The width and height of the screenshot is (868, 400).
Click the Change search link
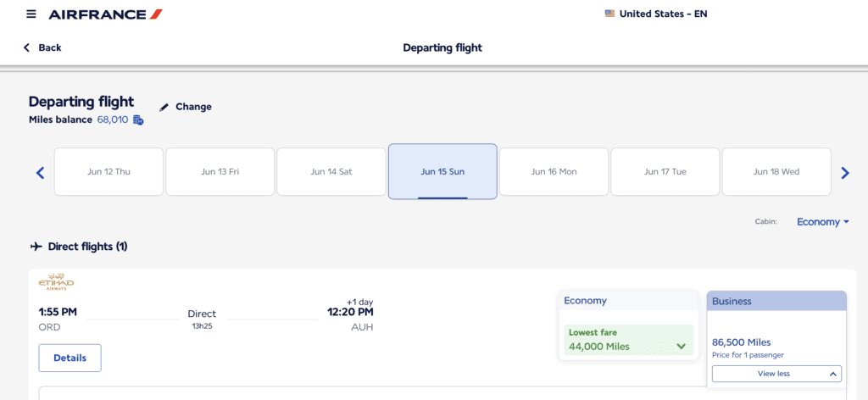[x=193, y=107]
